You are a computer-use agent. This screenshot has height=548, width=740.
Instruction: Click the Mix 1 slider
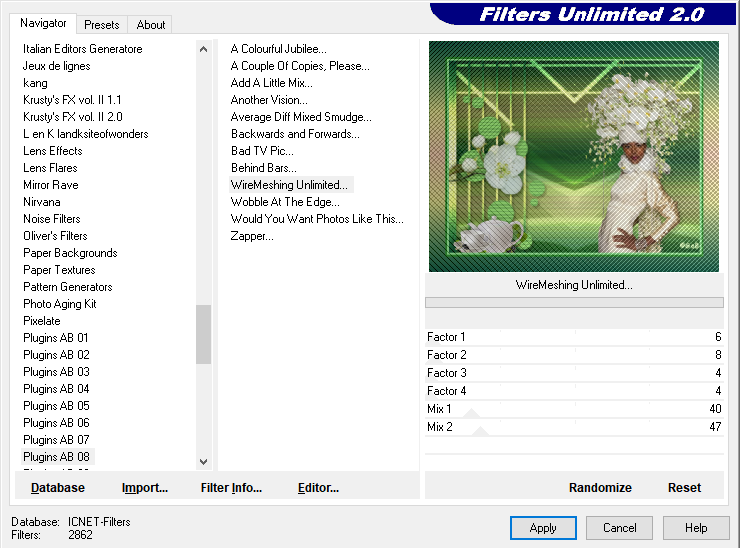tap(574, 409)
